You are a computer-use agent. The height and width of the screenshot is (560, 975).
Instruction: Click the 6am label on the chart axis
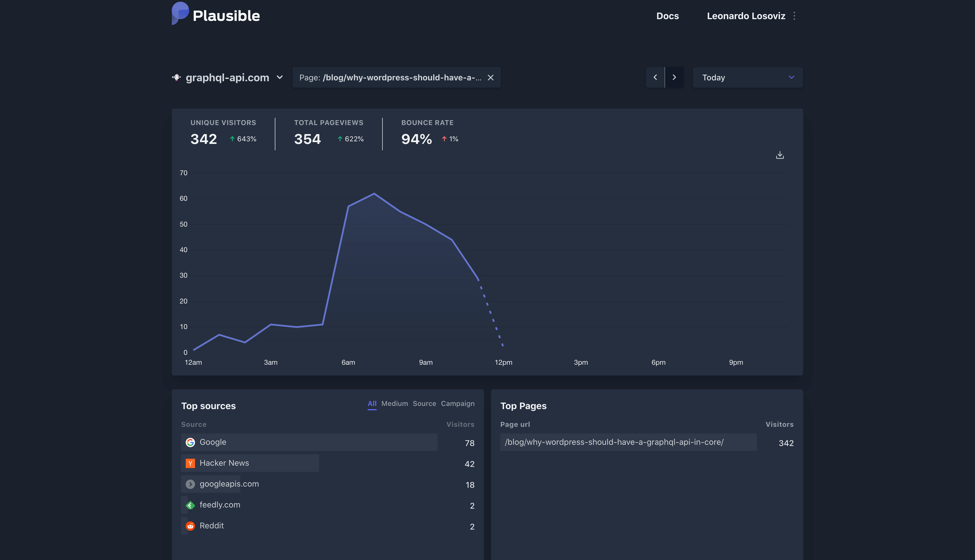pos(348,362)
